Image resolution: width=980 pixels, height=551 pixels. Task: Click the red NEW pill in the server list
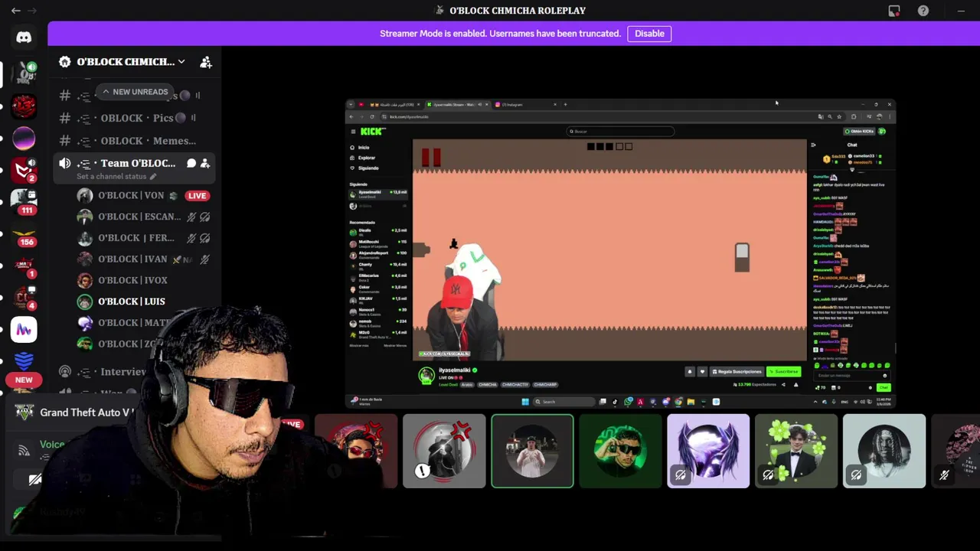point(24,380)
